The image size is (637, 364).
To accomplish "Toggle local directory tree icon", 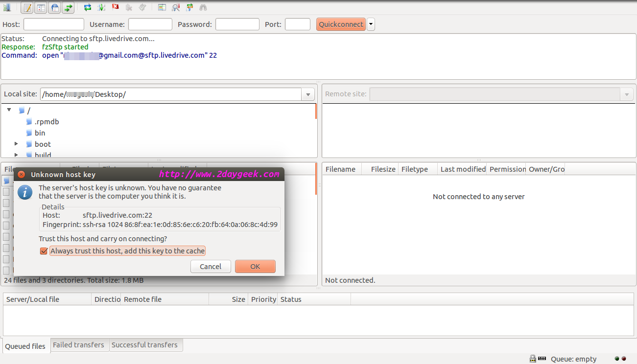I will (x=41, y=7).
